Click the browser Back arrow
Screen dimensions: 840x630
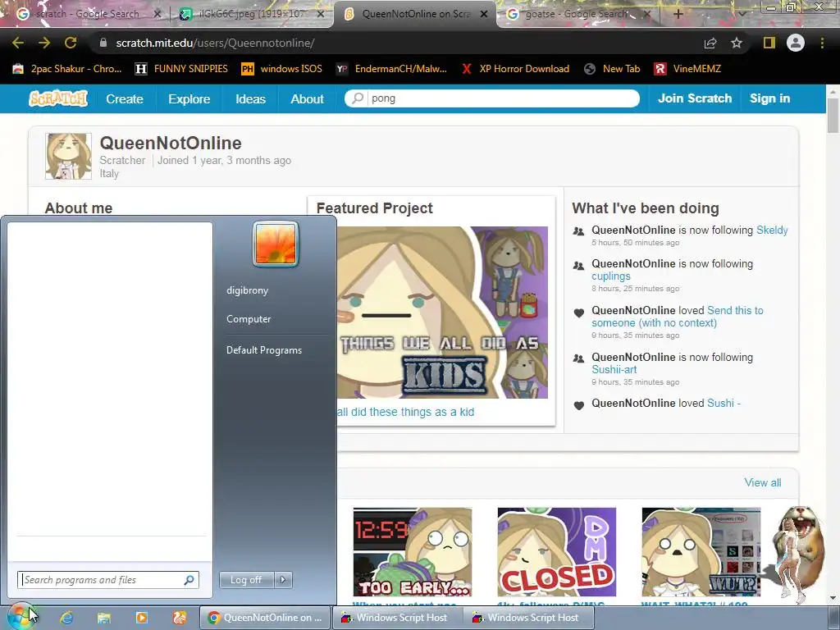point(18,43)
